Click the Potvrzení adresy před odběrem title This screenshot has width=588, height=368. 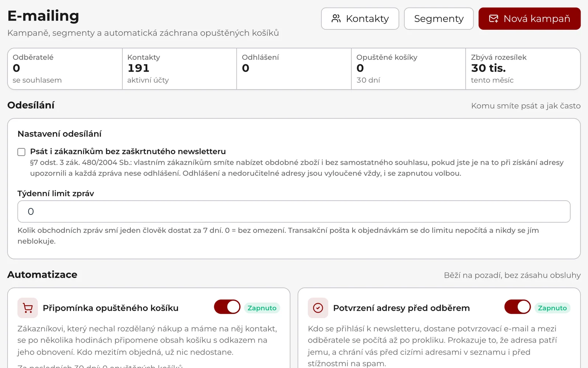(x=401, y=308)
